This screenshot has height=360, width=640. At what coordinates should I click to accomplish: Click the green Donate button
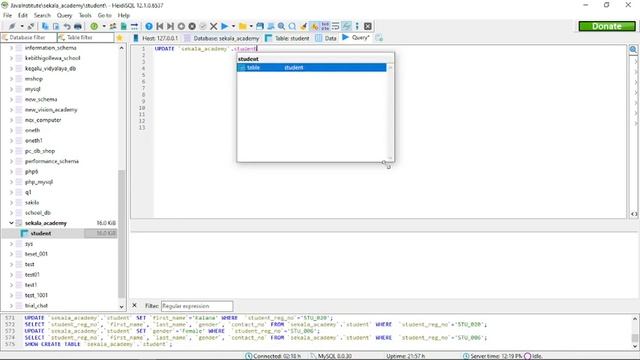pyautogui.click(x=607, y=26)
